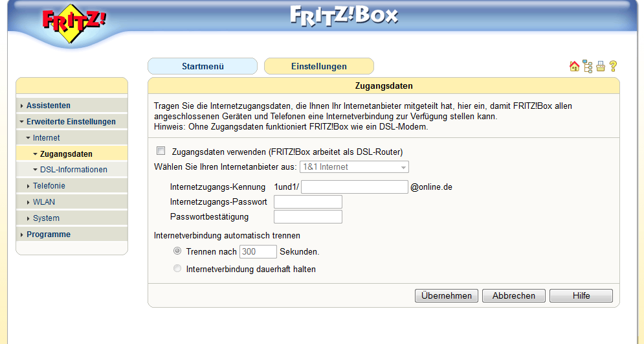Screen dimensions: 644x344
Task: Open help via the question mark icon
Action: [x=613, y=66]
